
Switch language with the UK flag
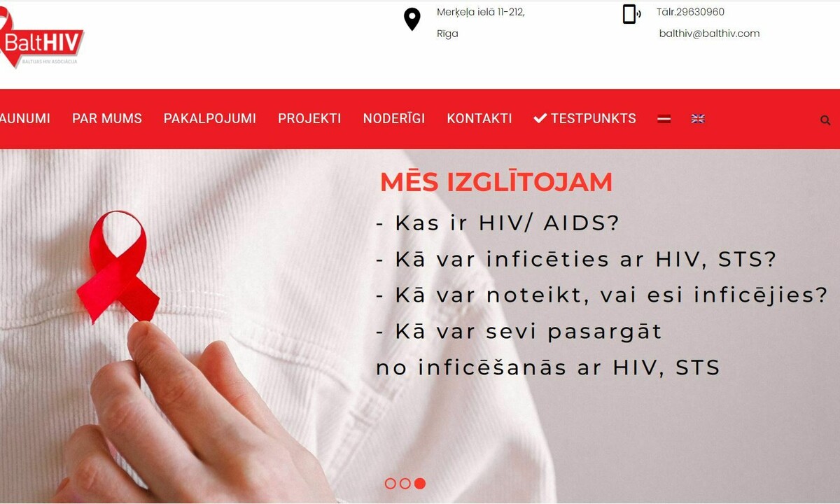click(698, 119)
